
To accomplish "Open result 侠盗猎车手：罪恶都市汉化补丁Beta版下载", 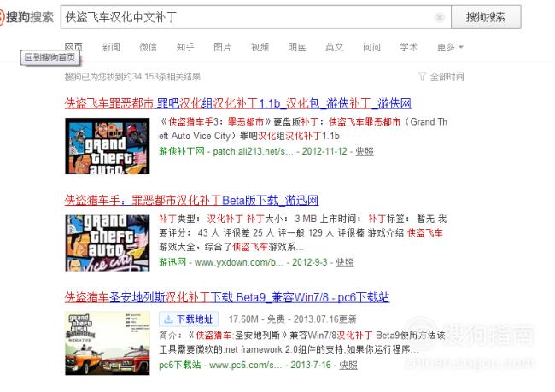I will click(x=191, y=200).
